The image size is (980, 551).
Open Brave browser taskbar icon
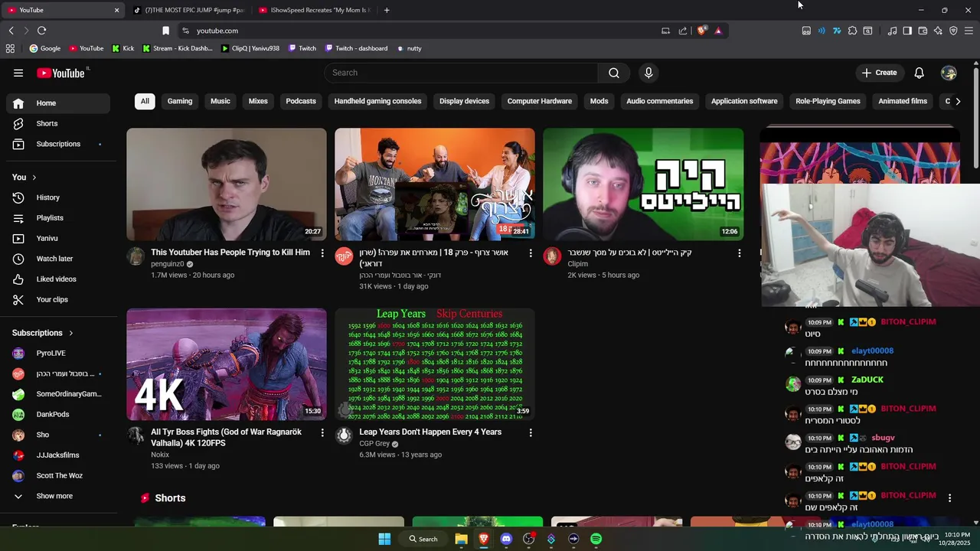coord(483,539)
